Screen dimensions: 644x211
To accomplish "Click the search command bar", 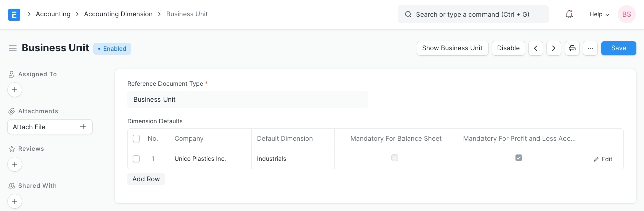I will [x=473, y=14].
